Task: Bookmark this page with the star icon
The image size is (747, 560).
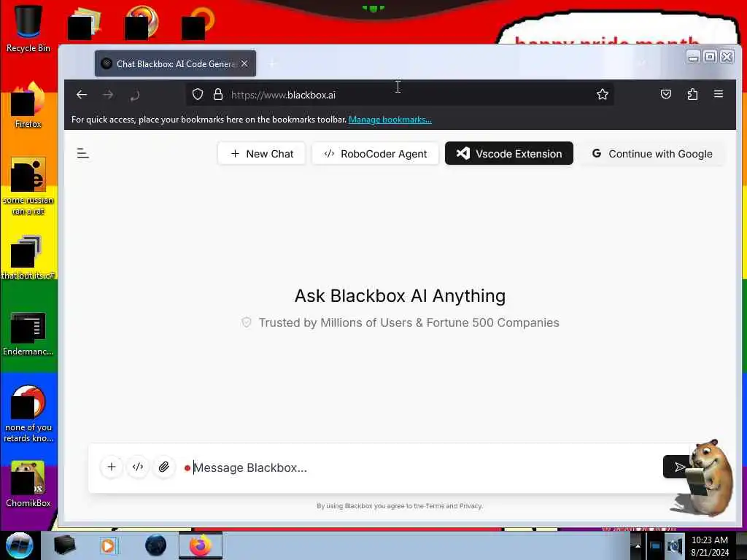Action: click(602, 94)
